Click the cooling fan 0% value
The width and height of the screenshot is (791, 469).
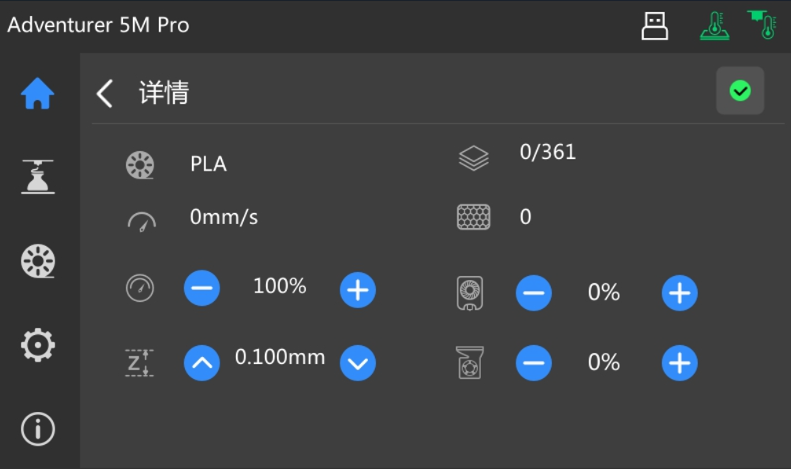[604, 292]
